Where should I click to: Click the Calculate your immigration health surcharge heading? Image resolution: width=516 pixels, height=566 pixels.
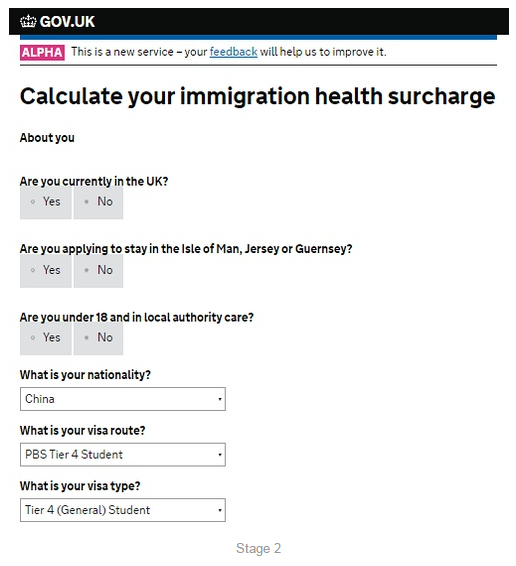(x=257, y=96)
